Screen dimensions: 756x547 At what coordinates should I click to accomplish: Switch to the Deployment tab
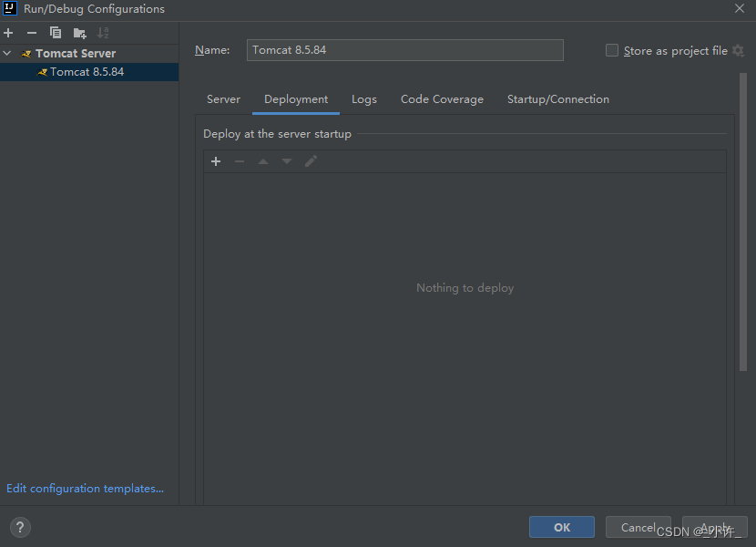296,99
